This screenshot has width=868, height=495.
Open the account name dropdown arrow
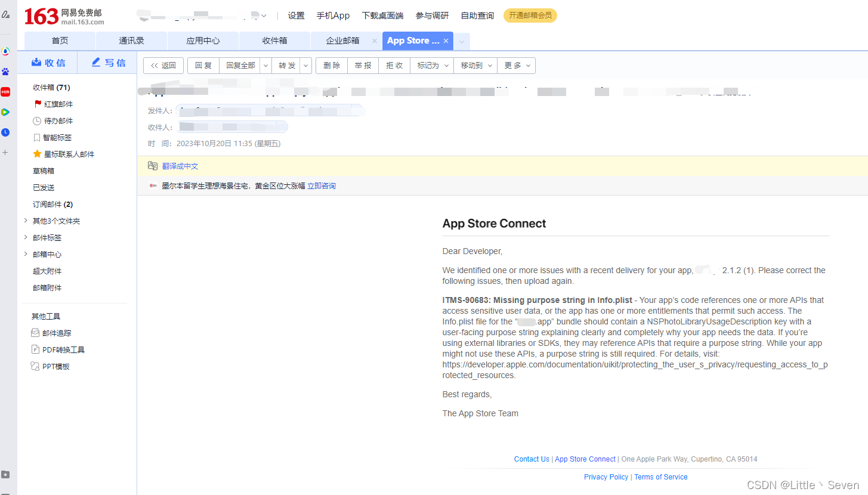point(264,16)
